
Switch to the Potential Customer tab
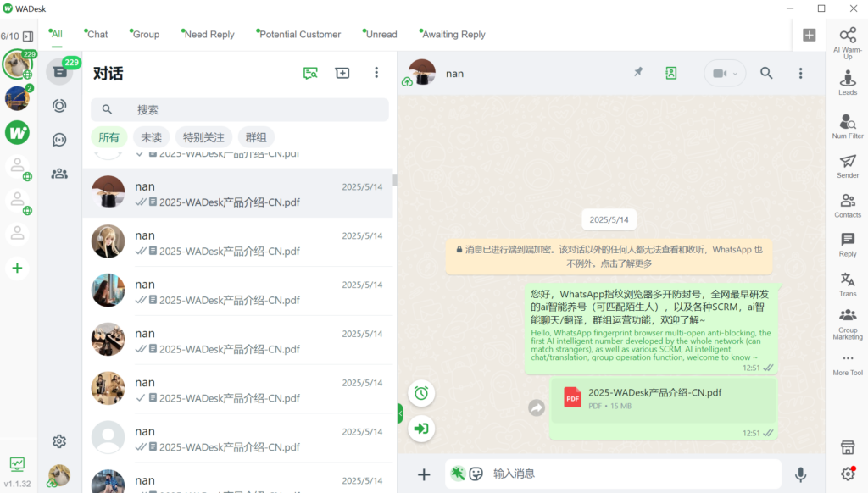pyautogui.click(x=299, y=34)
